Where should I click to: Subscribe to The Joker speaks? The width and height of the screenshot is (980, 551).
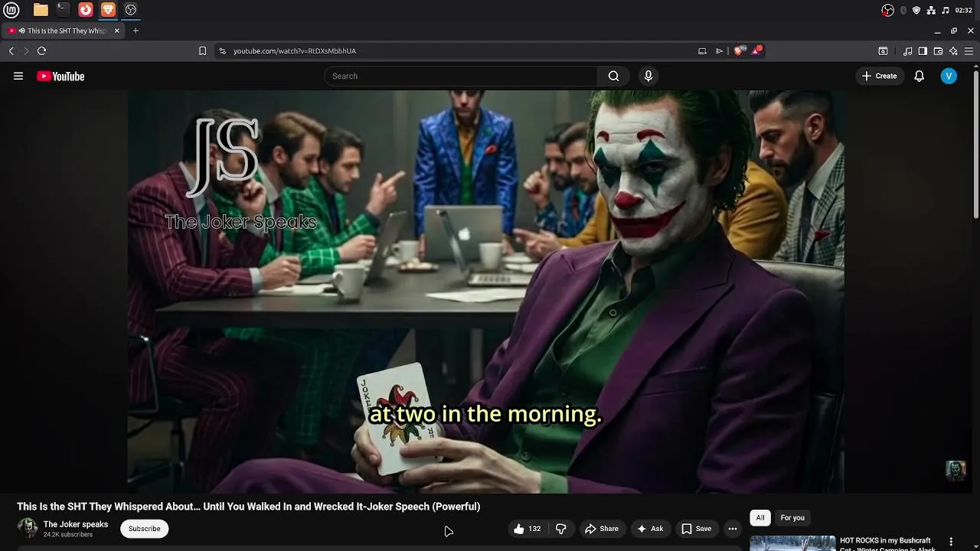[x=144, y=529]
